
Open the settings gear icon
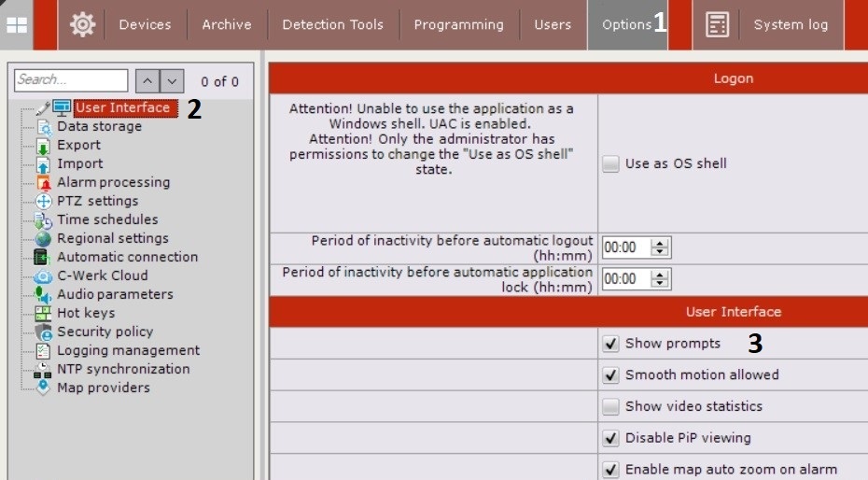[82, 25]
